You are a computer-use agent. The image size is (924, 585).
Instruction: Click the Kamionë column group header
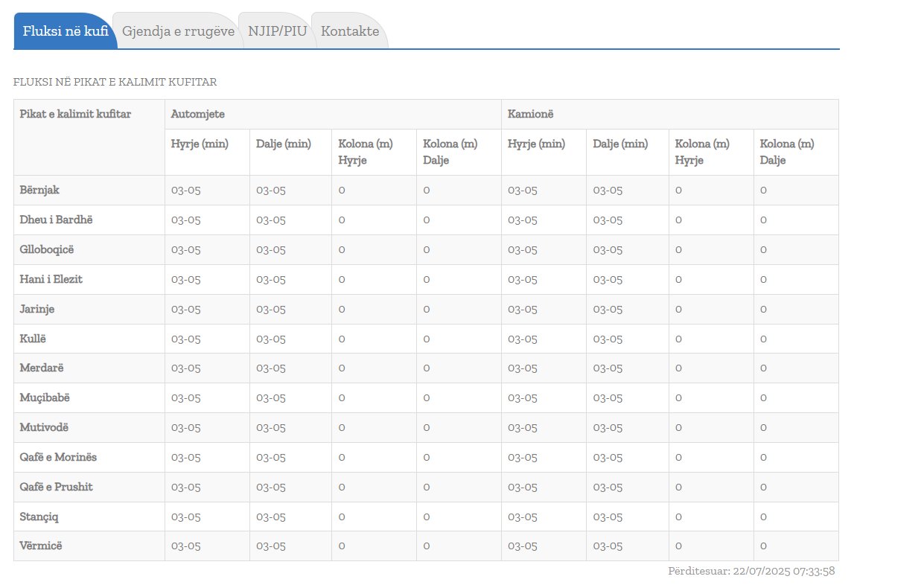530,114
